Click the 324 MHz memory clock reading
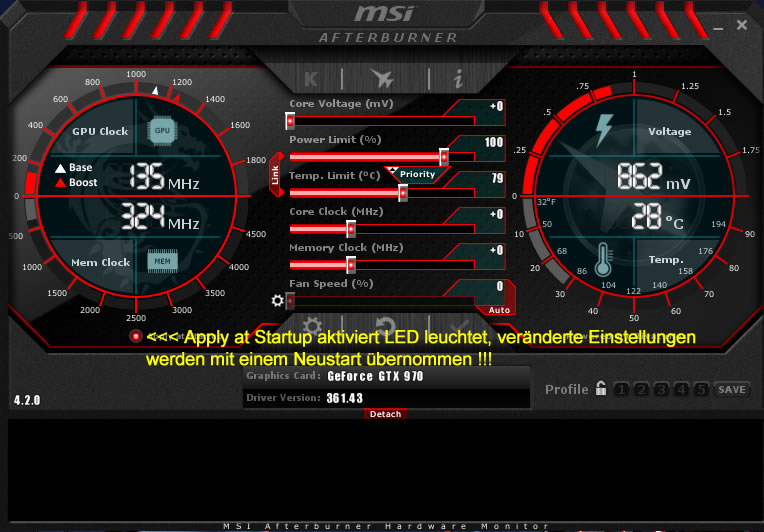Viewport: 764px width, 532px height. pos(160,217)
